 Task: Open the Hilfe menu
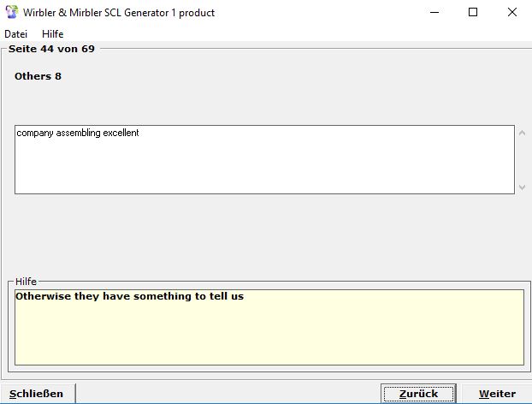pyautogui.click(x=52, y=34)
